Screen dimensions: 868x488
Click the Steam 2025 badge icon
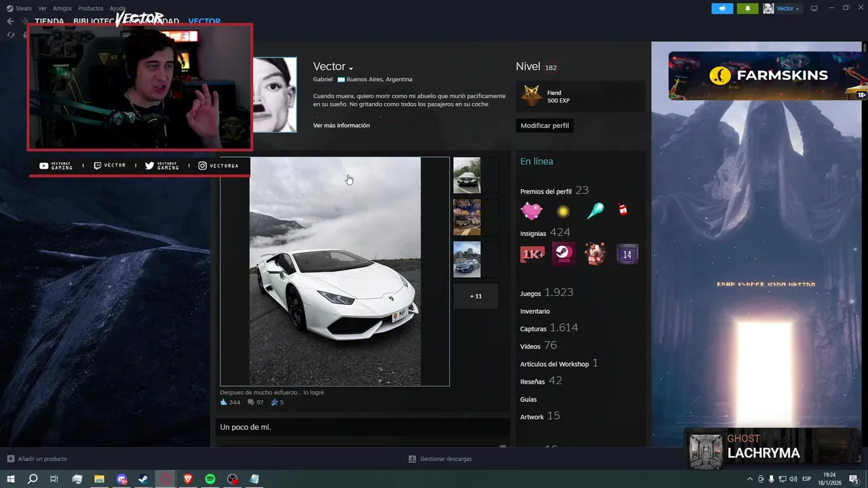click(x=564, y=254)
